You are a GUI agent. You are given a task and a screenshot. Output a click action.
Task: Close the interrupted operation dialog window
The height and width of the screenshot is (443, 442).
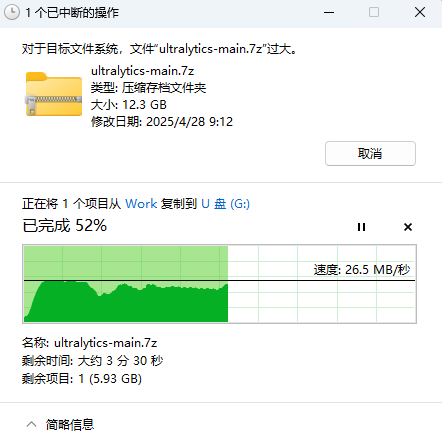pos(420,13)
